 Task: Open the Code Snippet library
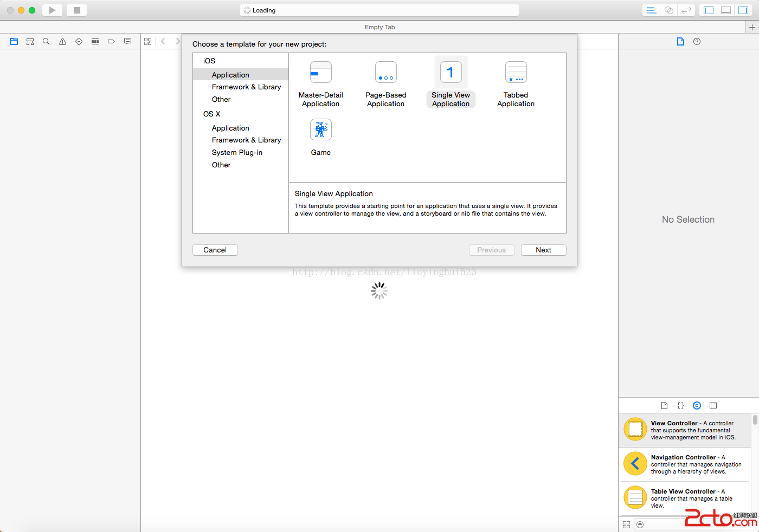pos(680,405)
